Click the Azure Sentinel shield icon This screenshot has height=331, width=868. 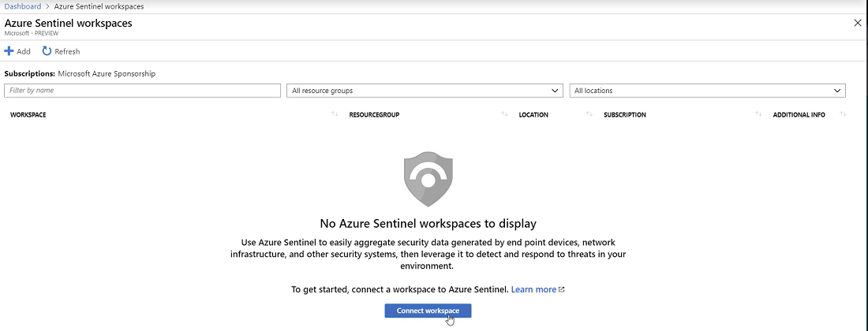(x=428, y=180)
